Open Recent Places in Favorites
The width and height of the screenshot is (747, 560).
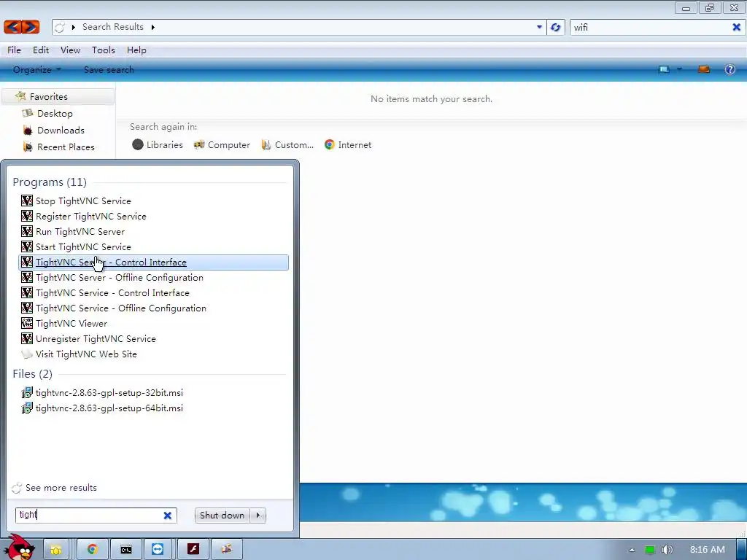(x=66, y=147)
